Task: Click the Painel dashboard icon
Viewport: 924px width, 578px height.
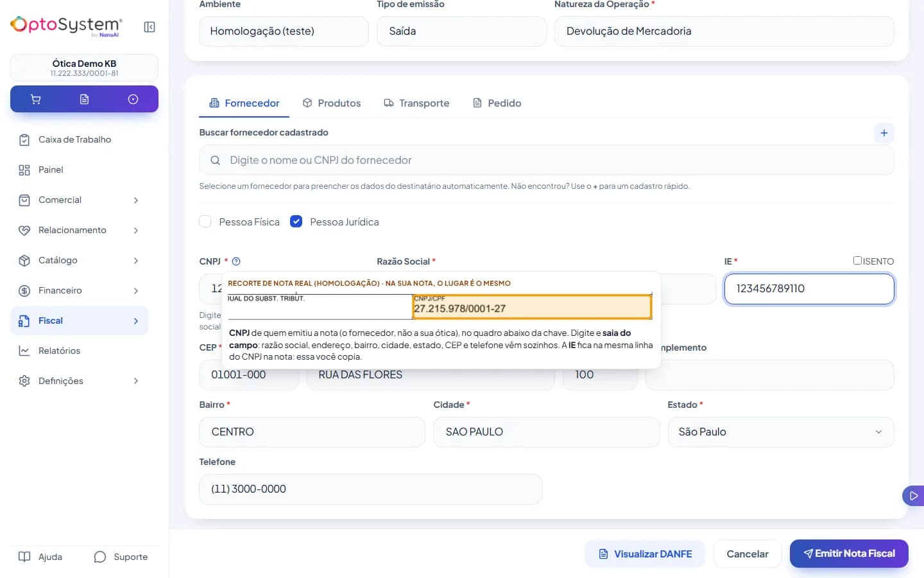Action: pos(24,170)
